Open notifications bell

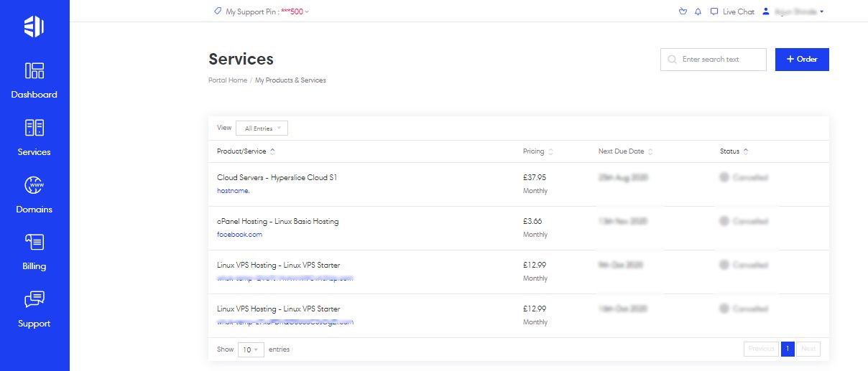tap(698, 11)
